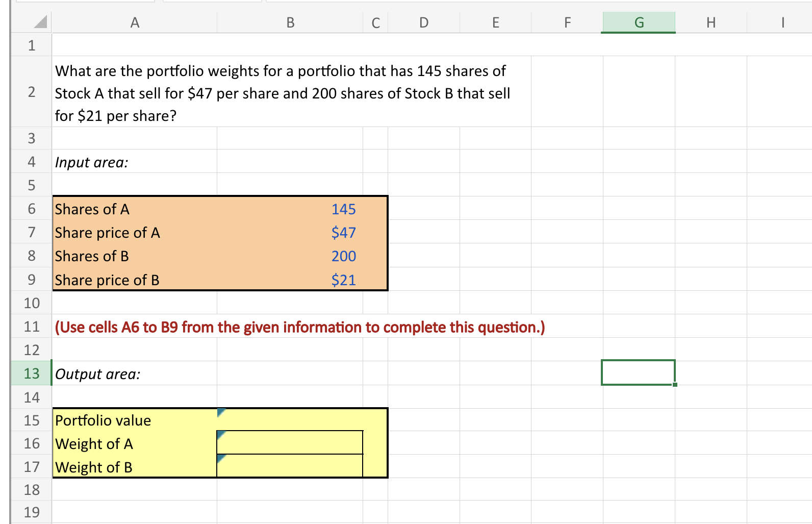Click the 'Input area:' cell
The width and height of the screenshot is (812, 524).
pyautogui.click(x=135, y=162)
